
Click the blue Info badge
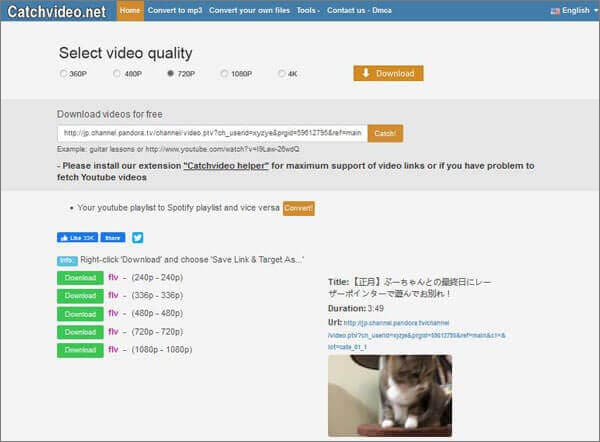pos(67,261)
